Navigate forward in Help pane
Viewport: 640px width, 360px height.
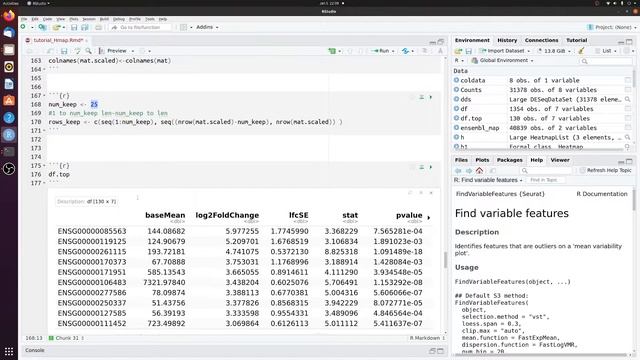point(469,171)
